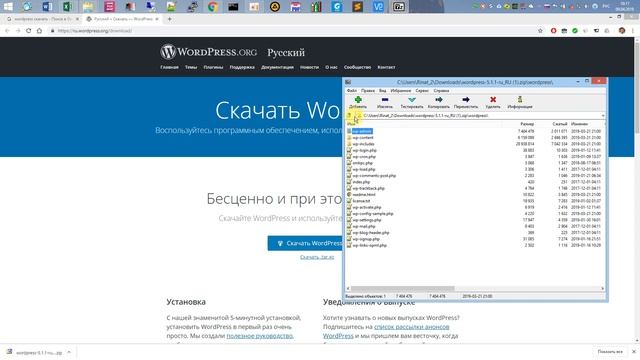Open Главная in WordPress navigation
Viewport: 640px width, 360px height.
(169, 67)
